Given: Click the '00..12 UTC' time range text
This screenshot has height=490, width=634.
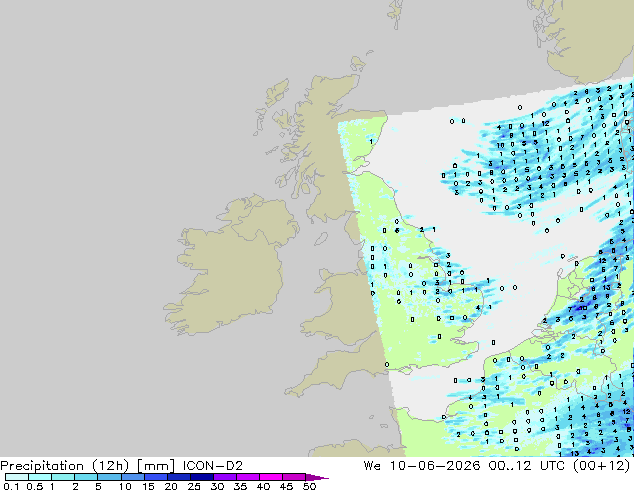Looking at the screenshot, I should pos(526,466).
